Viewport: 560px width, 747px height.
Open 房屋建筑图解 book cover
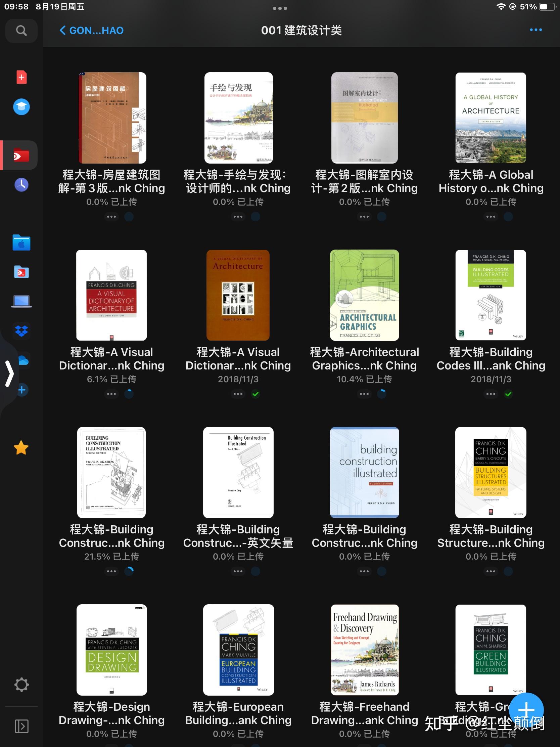(112, 118)
